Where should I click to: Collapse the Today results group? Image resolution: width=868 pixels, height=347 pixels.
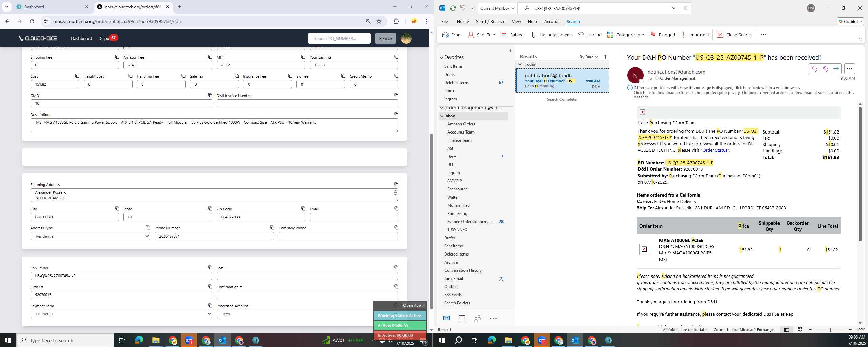click(x=520, y=64)
